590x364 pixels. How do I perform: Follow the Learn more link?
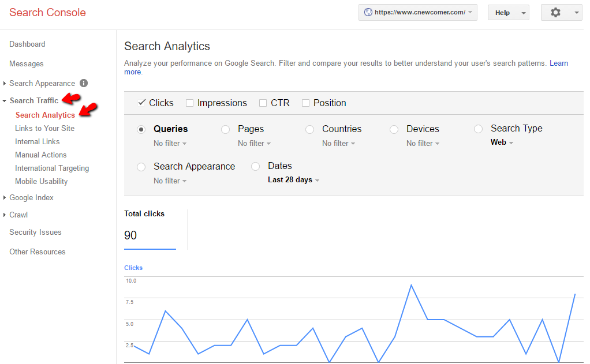pyautogui.click(x=559, y=63)
